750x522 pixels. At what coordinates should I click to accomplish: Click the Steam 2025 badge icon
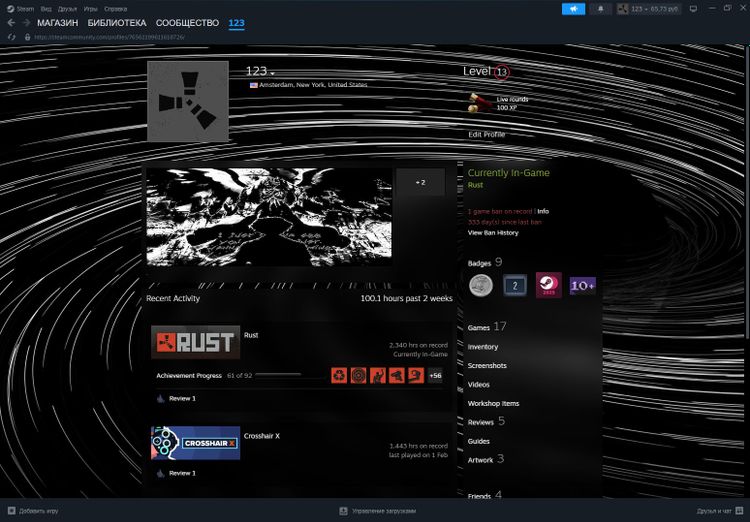548,285
